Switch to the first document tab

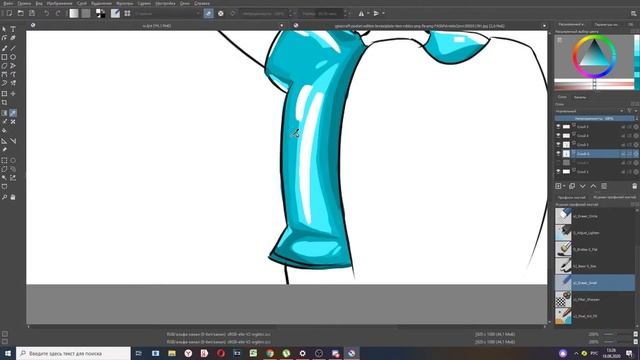157,26
